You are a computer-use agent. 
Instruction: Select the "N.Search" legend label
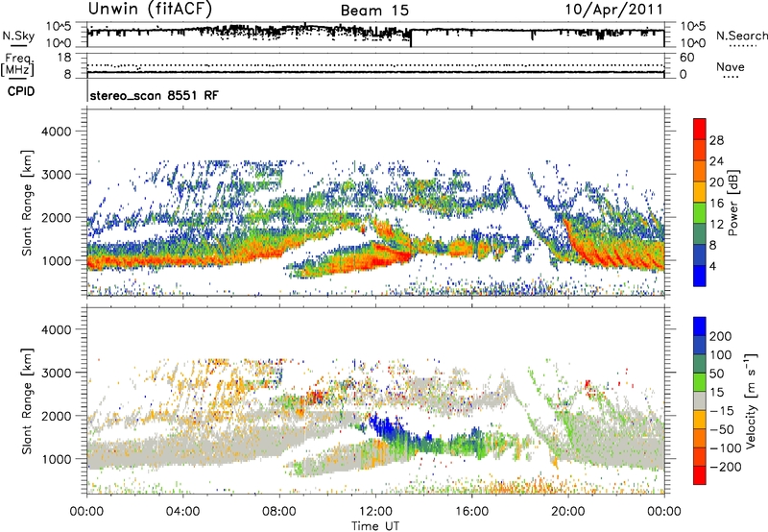coord(741,36)
